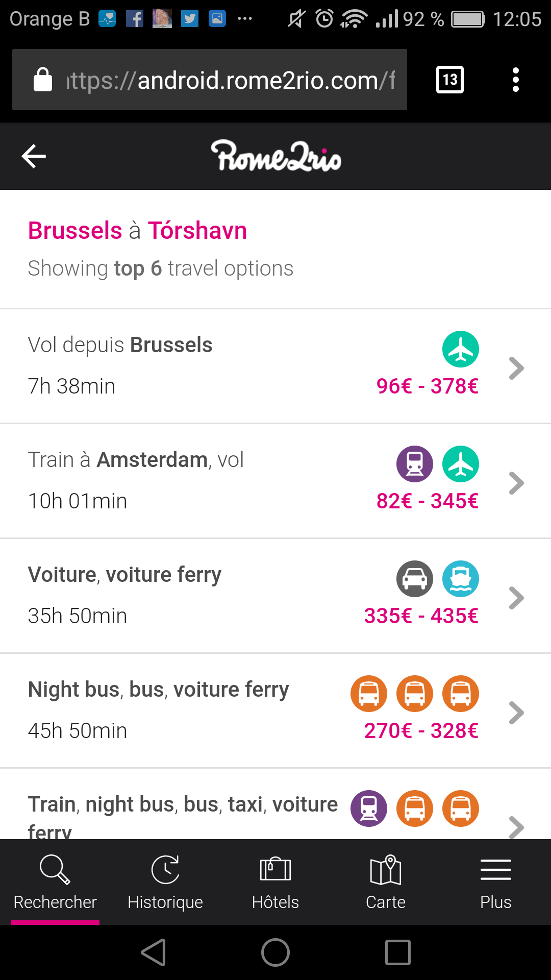Expand the Voiture, voiture ferry option chevron
This screenshot has height=980, width=551.
click(x=516, y=598)
